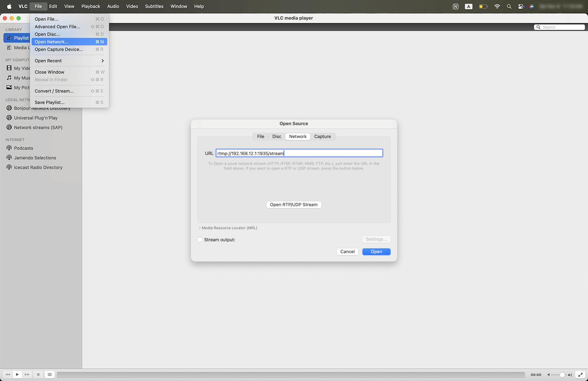Open the Apple menu
This screenshot has width=588, height=381.
[x=9, y=6]
